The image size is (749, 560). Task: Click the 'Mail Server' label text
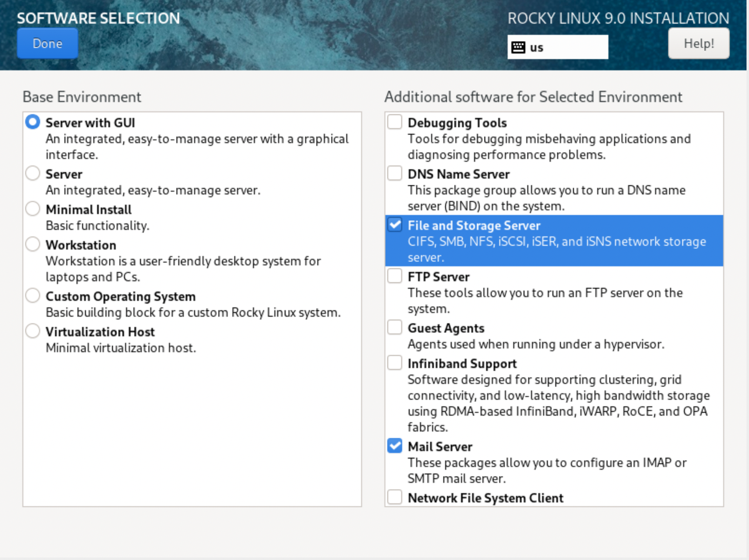click(440, 447)
